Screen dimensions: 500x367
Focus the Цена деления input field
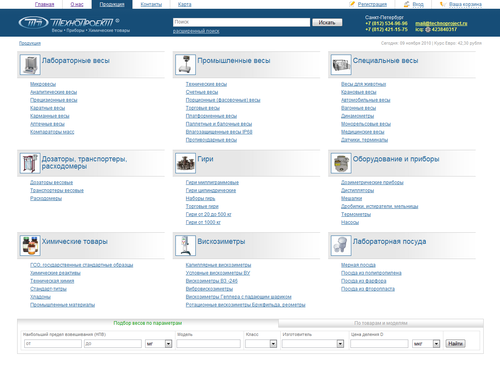(379, 344)
